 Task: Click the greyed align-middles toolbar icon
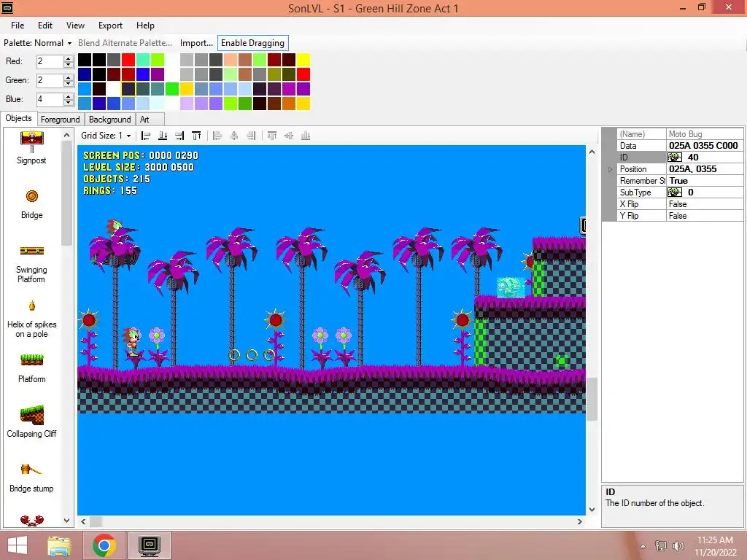289,136
